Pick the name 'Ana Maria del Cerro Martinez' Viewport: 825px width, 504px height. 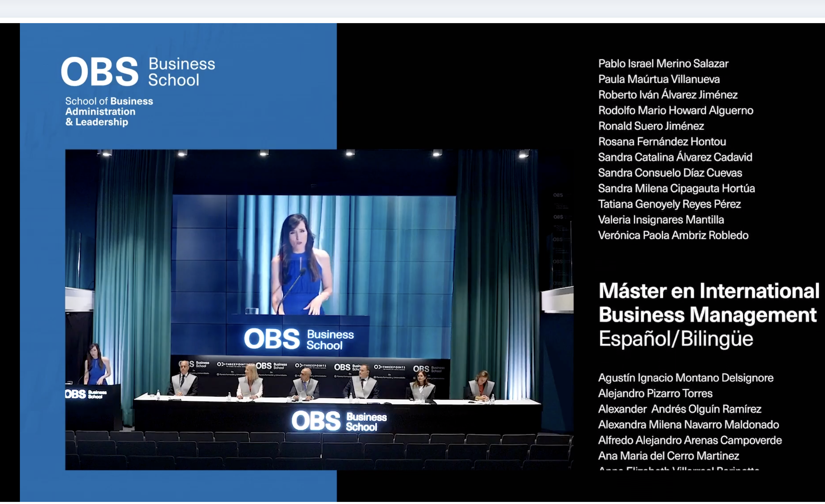[668, 456]
